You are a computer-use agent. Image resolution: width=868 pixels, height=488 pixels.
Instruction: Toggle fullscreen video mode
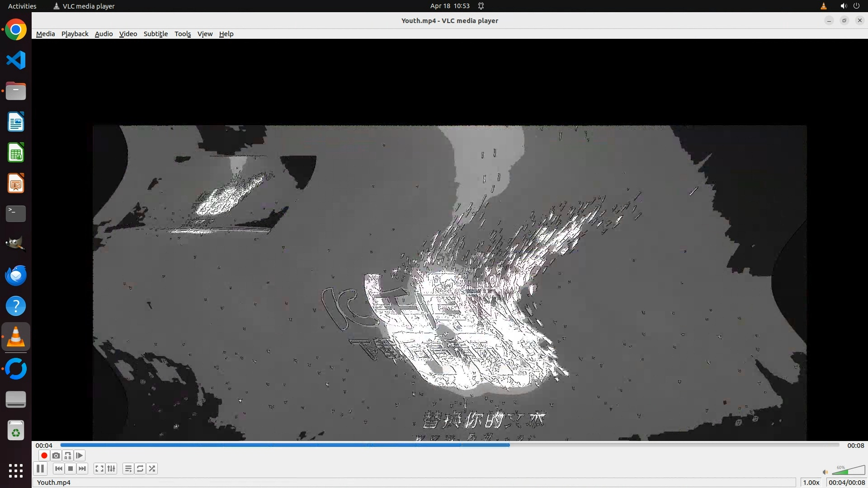99,469
